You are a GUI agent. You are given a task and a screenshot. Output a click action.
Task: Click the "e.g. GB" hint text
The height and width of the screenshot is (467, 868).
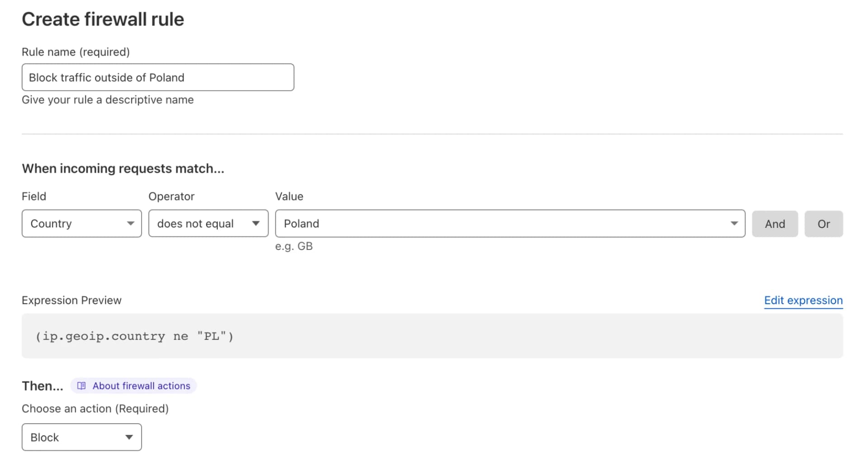[x=294, y=246]
